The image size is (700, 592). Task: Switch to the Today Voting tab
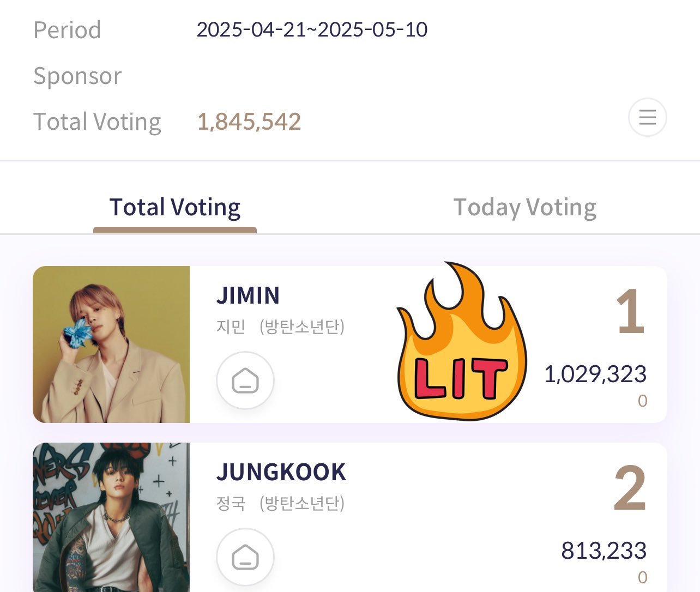point(524,208)
